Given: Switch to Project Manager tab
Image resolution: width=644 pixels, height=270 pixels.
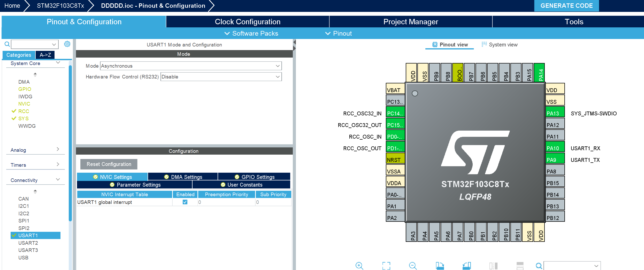Looking at the screenshot, I should (x=411, y=22).
